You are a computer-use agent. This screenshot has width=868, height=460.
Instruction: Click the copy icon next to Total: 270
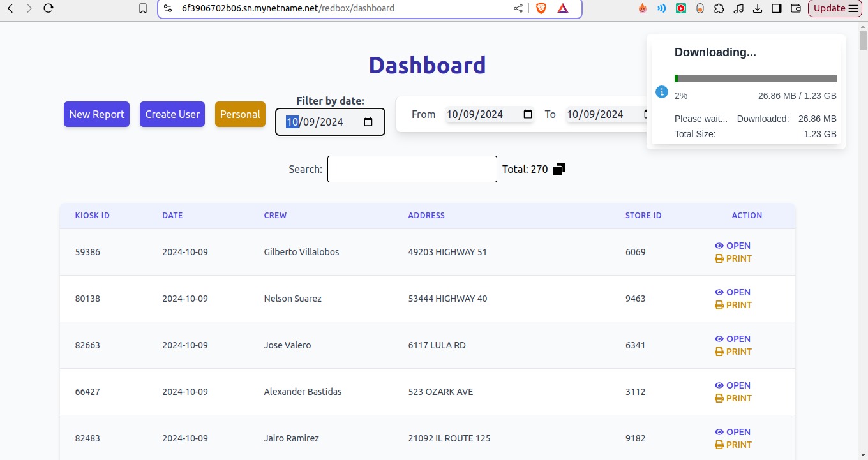[x=559, y=169]
